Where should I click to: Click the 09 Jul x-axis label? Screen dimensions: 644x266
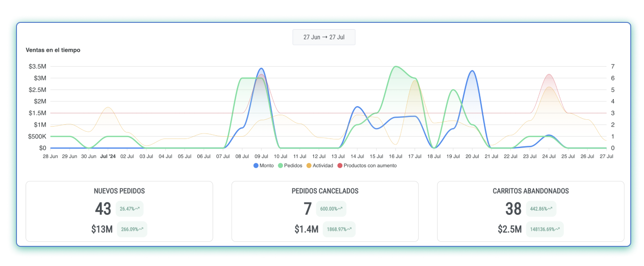tap(261, 156)
